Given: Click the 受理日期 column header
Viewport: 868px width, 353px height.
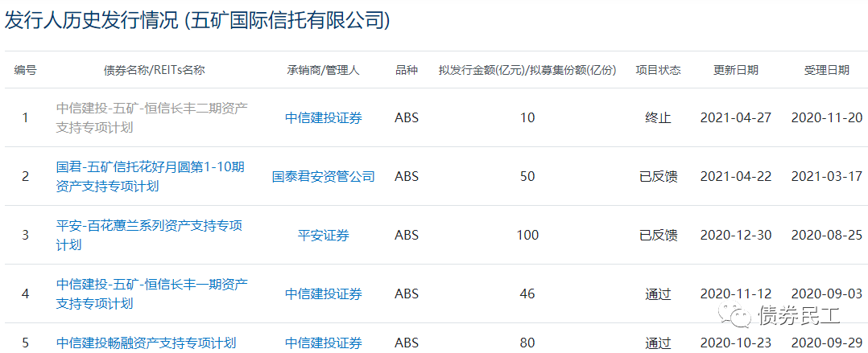Looking at the screenshot, I should click(826, 70).
